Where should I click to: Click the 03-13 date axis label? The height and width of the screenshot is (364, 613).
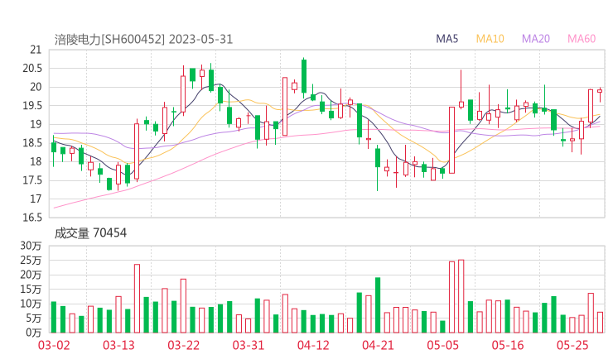pyautogui.click(x=118, y=345)
